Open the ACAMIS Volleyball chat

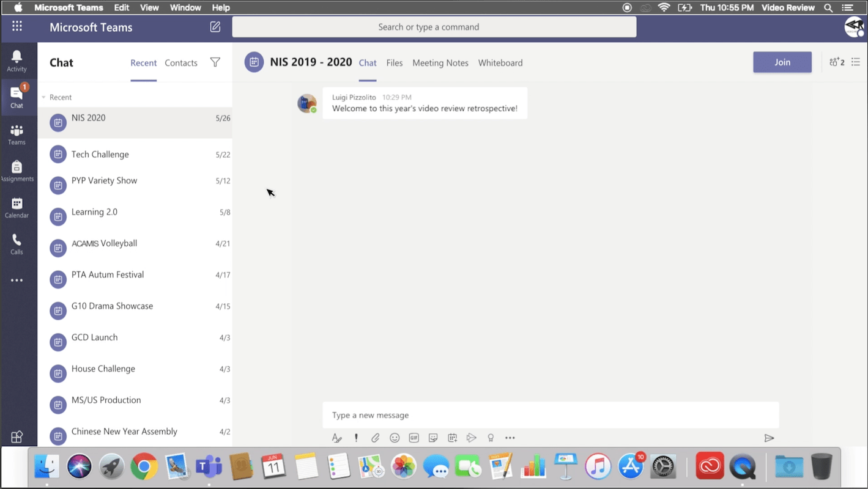coord(135,248)
